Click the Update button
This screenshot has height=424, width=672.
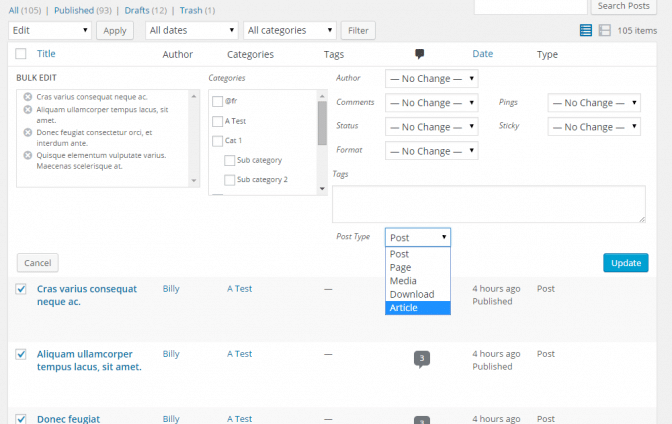pyautogui.click(x=626, y=263)
